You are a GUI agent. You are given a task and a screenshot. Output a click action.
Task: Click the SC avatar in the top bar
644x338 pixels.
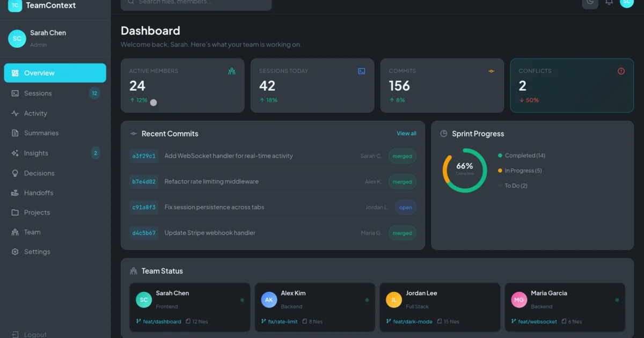(x=626, y=2)
